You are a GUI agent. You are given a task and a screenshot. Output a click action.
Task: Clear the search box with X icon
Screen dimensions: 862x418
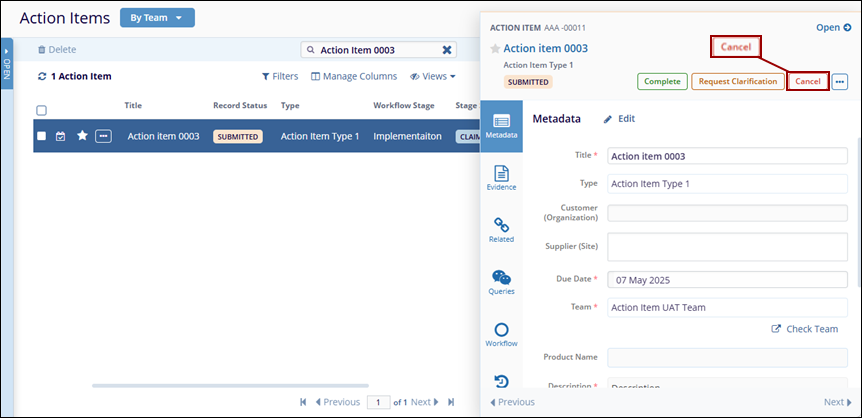(x=448, y=49)
